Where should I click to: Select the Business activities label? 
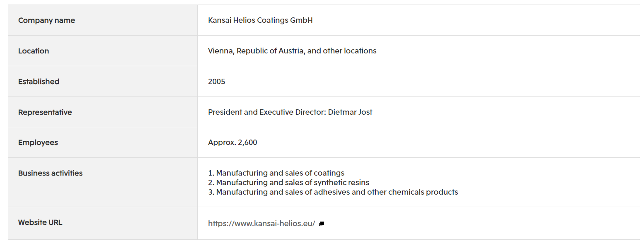coord(50,173)
